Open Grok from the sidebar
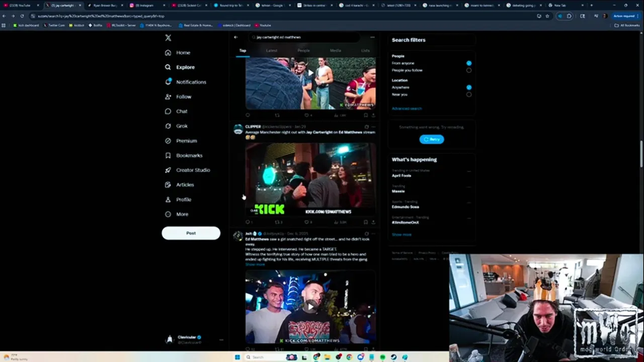 (176, 126)
